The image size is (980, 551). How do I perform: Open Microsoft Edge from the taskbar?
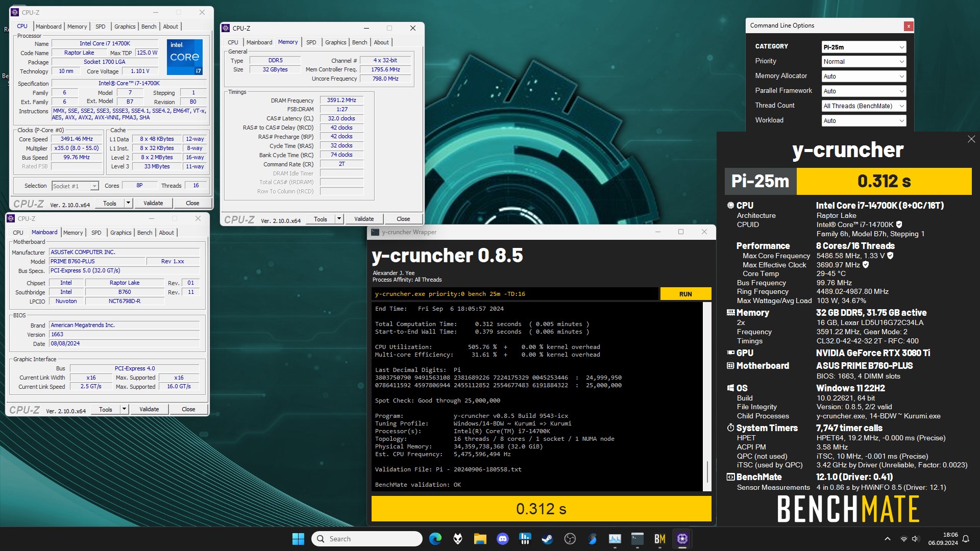pyautogui.click(x=435, y=539)
